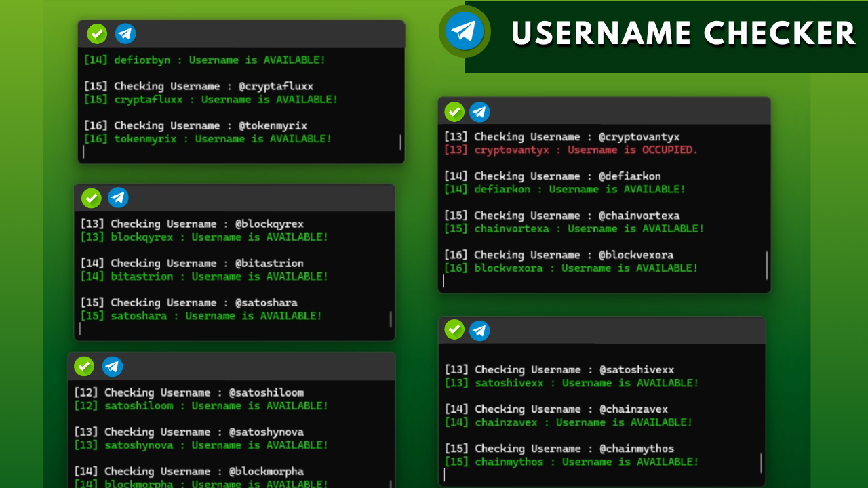This screenshot has height=488, width=868.
Task: Click the 'Checking Username : @chainvortexa' line
Action: pos(561,216)
